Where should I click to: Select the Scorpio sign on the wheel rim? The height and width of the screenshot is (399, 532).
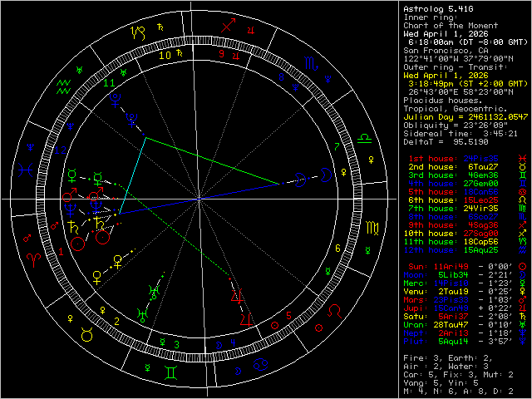(x=308, y=62)
